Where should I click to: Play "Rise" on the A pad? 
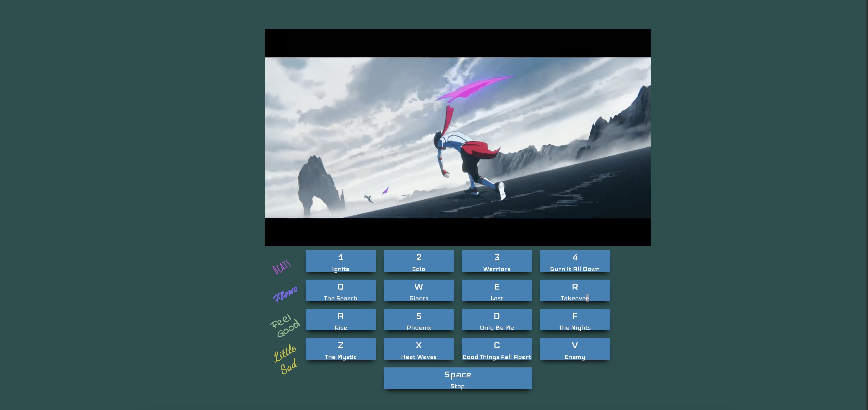tap(341, 320)
